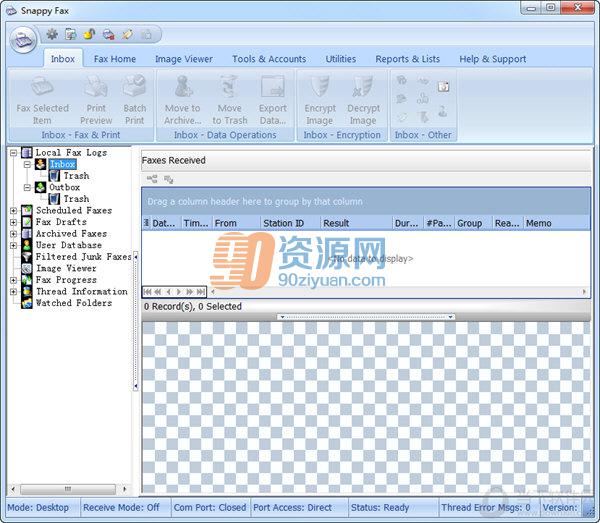
Task: Click the yellow open padlock icon
Action: (89, 34)
